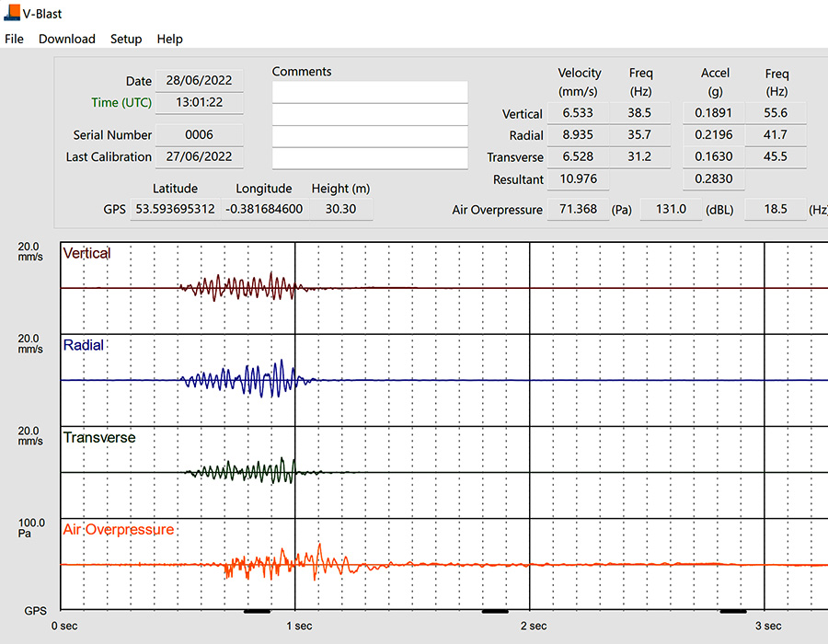Image resolution: width=828 pixels, height=644 pixels.
Task: Click the Time (UTC) field showing 13:01:22
Action: [200, 102]
